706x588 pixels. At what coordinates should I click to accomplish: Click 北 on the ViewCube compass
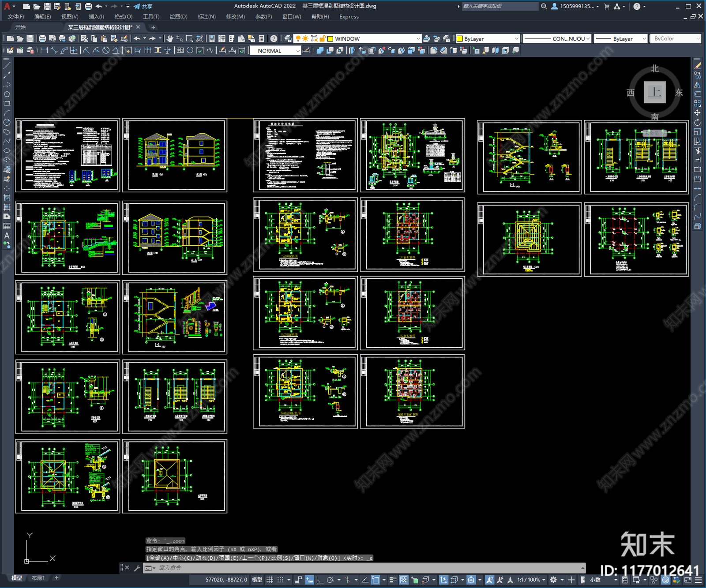pyautogui.click(x=655, y=69)
